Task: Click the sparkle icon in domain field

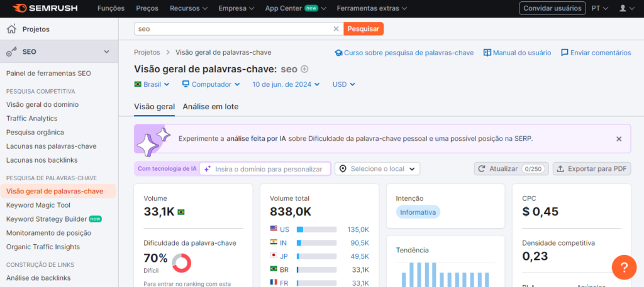Action: tap(208, 168)
